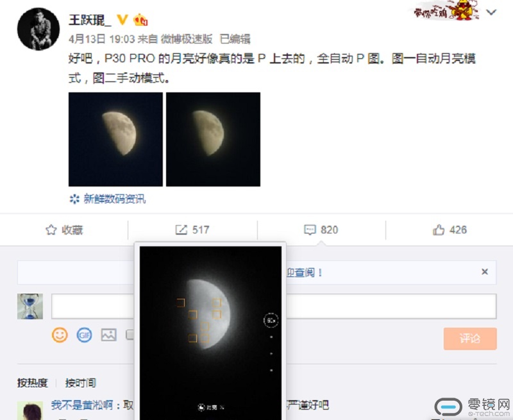The width and height of the screenshot is (513, 420).
Task: Like the post with thumbs-up 426
Action: click(439, 230)
